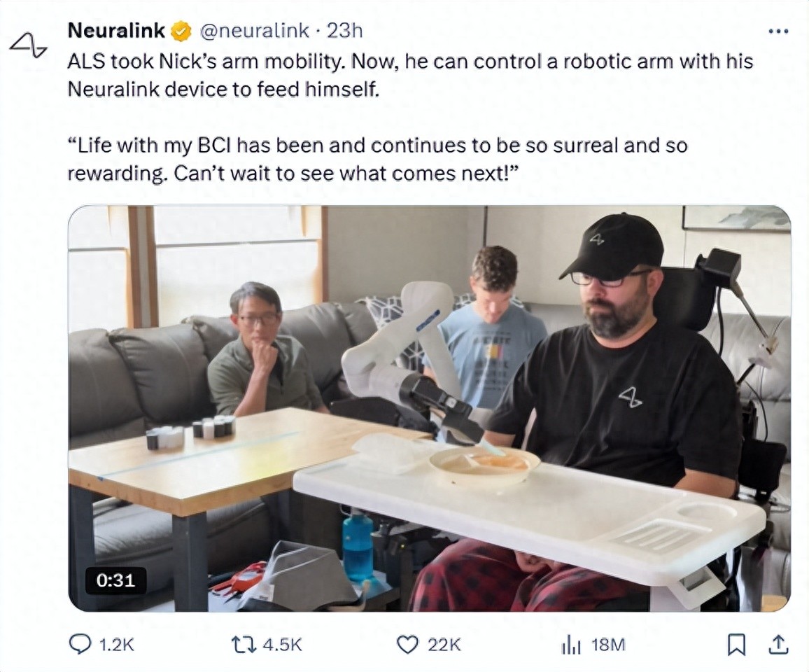Open the three-dot more options menu
Viewport: 809px width, 672px height.
(778, 31)
